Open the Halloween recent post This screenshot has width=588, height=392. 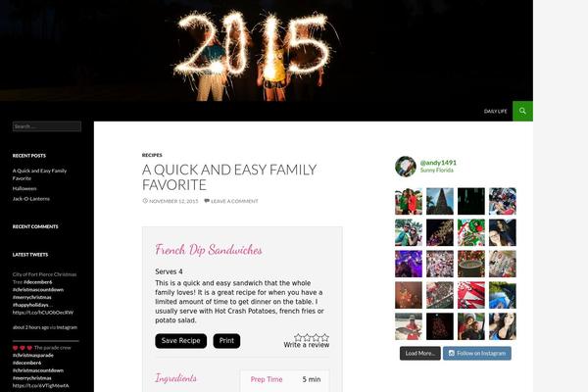pos(24,188)
